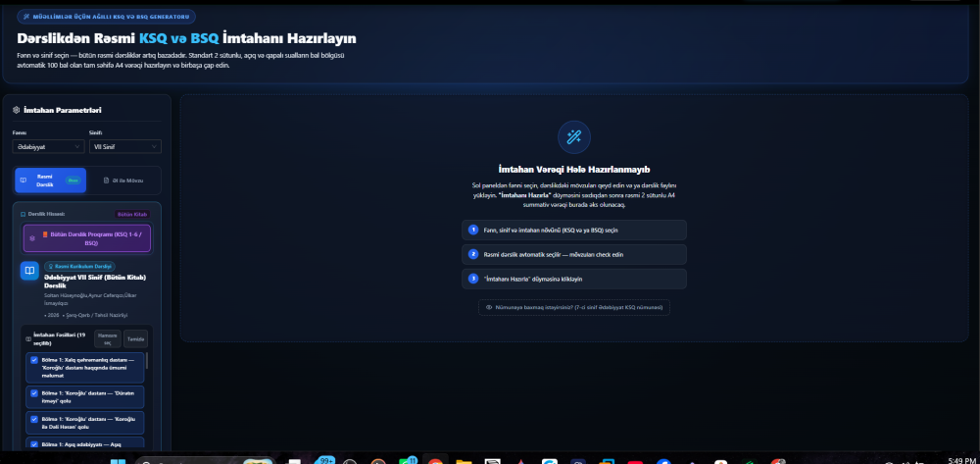
Task: Click the magic wand icon in the empty preview
Action: (x=573, y=137)
